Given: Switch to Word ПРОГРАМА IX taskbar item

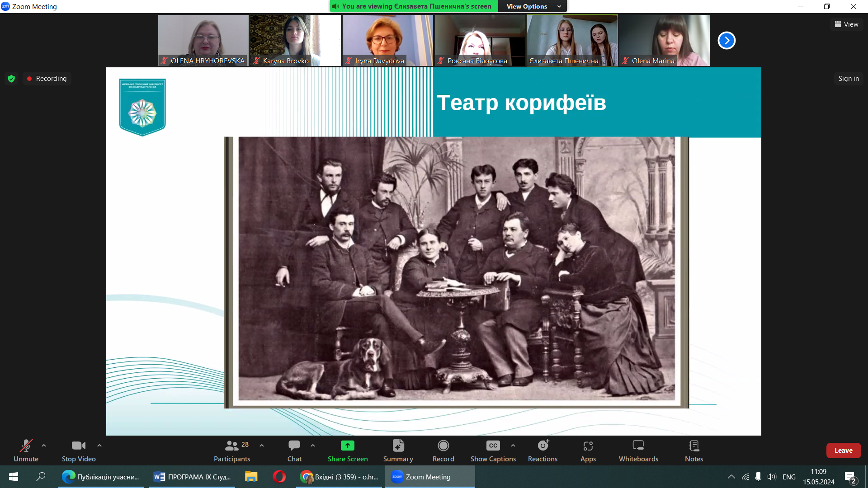Looking at the screenshot, I should (192, 477).
